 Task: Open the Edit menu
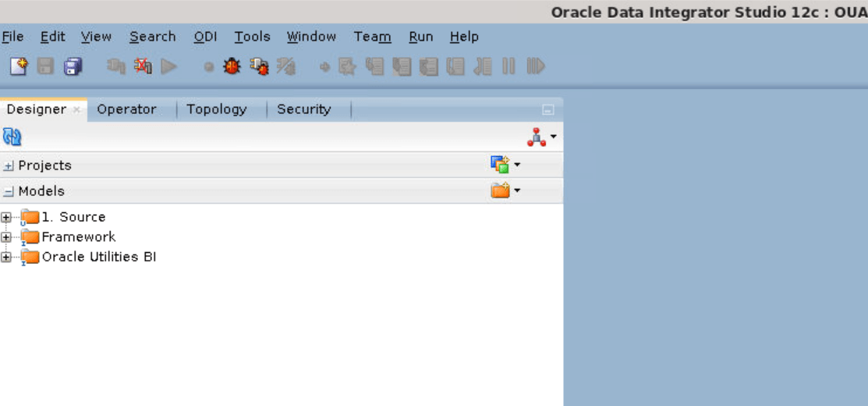[x=52, y=37]
